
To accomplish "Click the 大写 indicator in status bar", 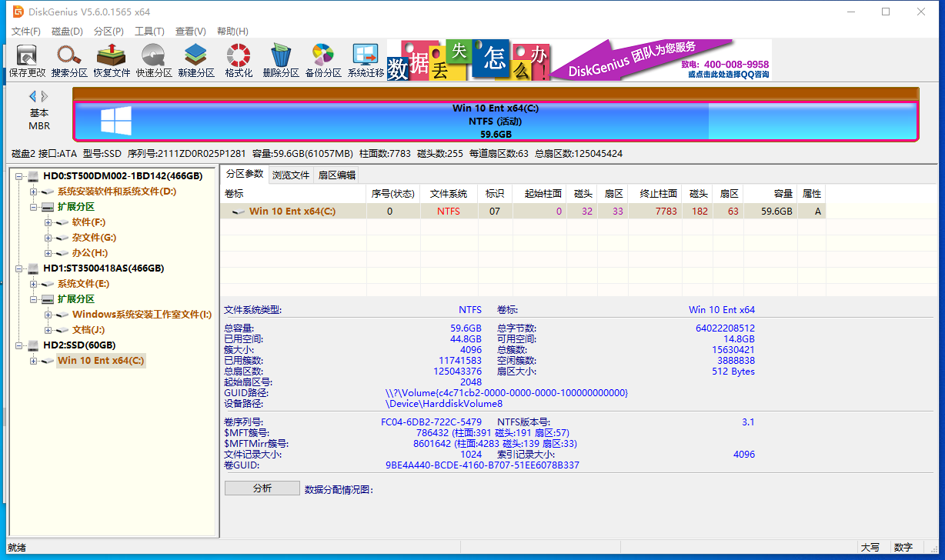I will coord(870,548).
